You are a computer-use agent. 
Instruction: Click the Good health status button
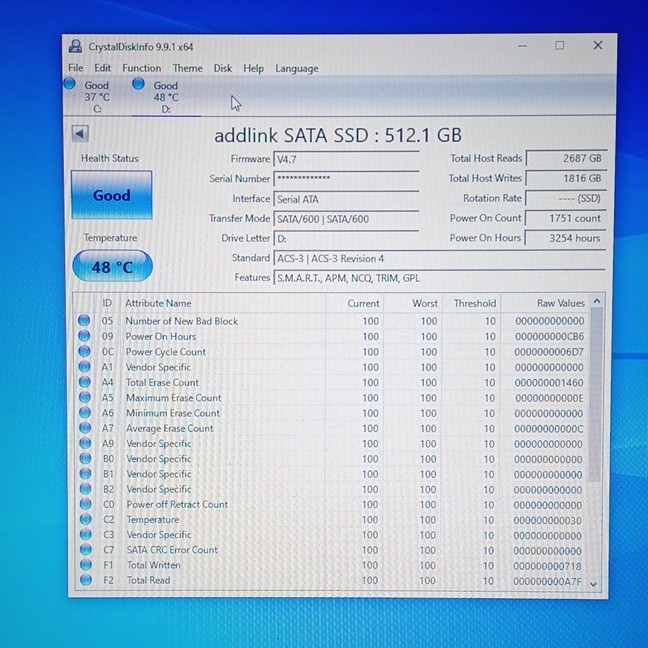point(112,195)
